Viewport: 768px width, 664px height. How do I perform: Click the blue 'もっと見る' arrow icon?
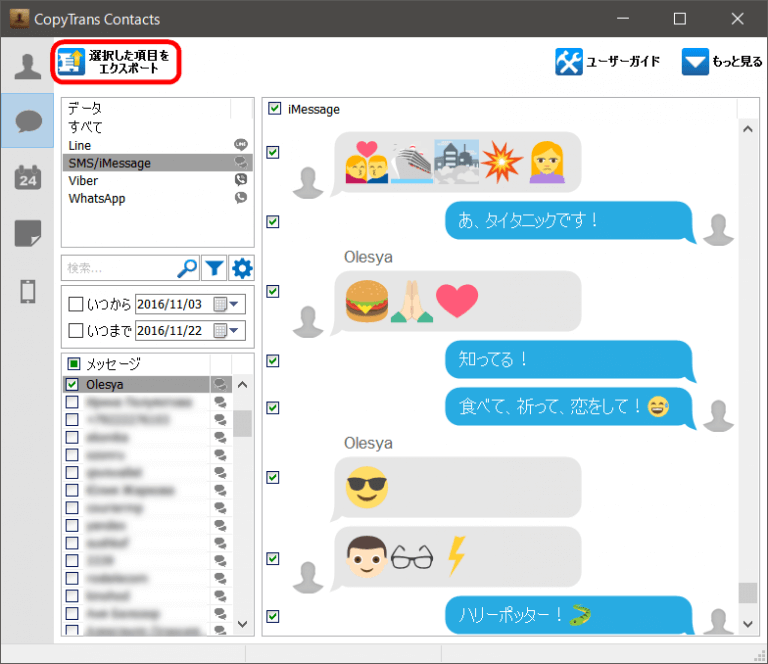(695, 62)
